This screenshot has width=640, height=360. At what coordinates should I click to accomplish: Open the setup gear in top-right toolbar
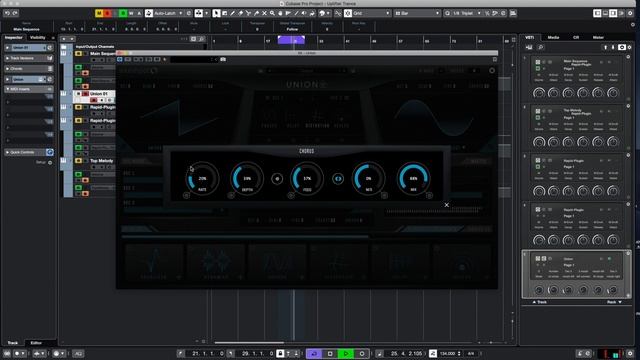[631, 13]
